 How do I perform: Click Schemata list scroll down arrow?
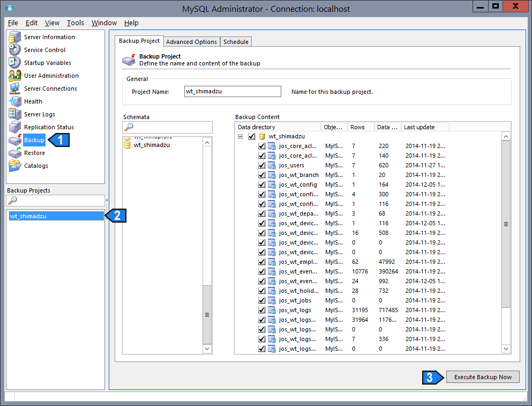click(207, 349)
